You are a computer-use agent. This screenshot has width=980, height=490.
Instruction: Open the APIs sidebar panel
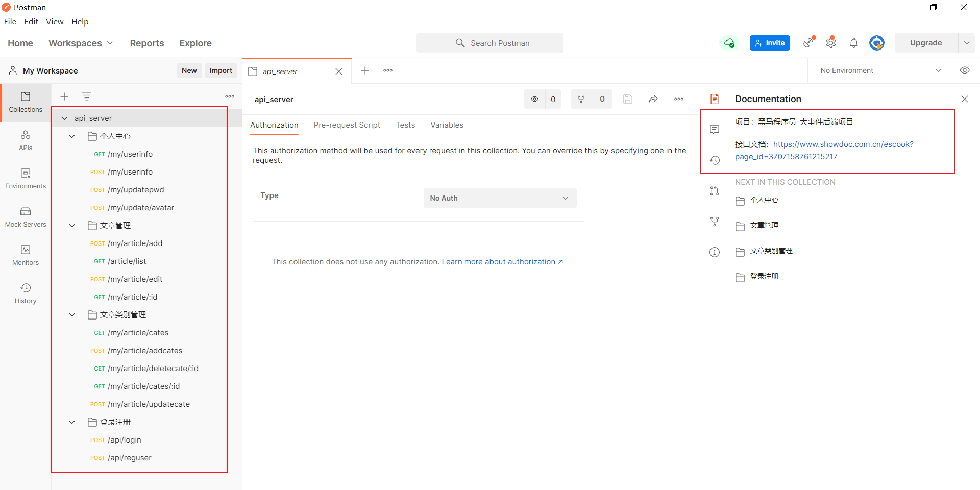(x=26, y=140)
